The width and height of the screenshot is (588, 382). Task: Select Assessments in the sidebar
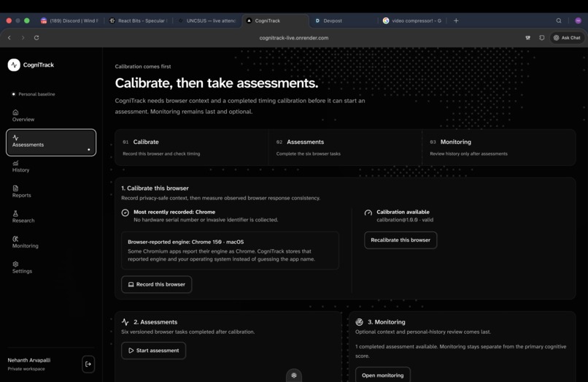point(51,142)
